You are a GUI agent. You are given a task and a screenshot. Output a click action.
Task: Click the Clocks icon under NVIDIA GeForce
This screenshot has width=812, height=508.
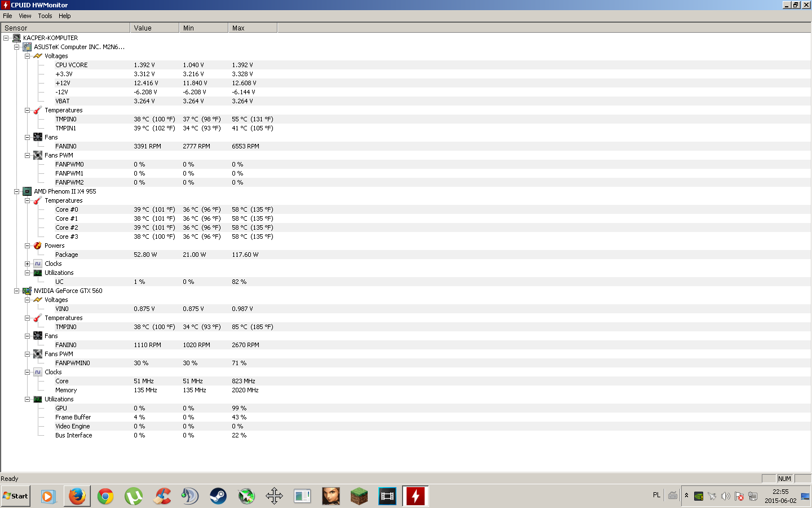(38, 372)
